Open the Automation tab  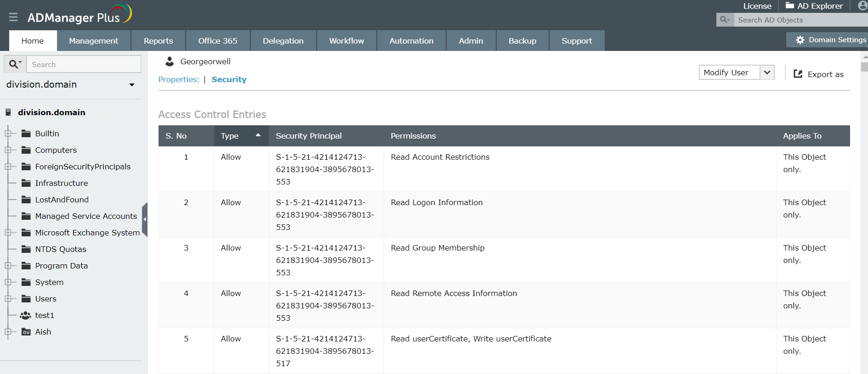click(x=411, y=41)
